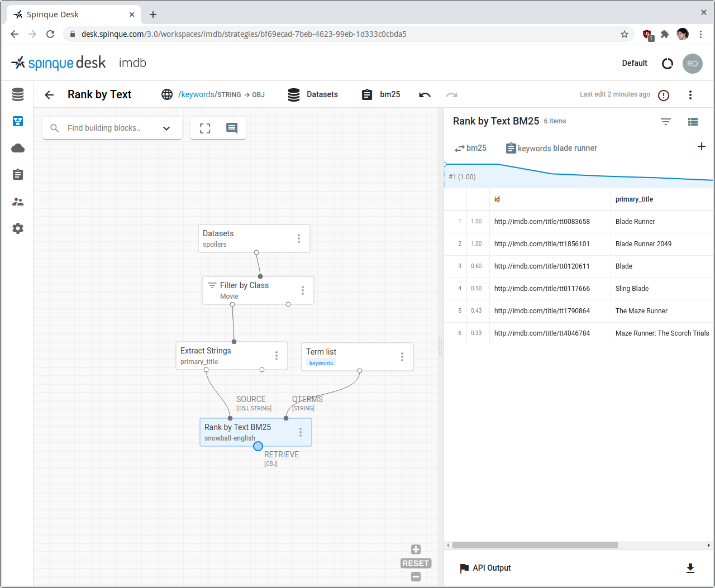Zoom out on the canvas

(x=416, y=577)
